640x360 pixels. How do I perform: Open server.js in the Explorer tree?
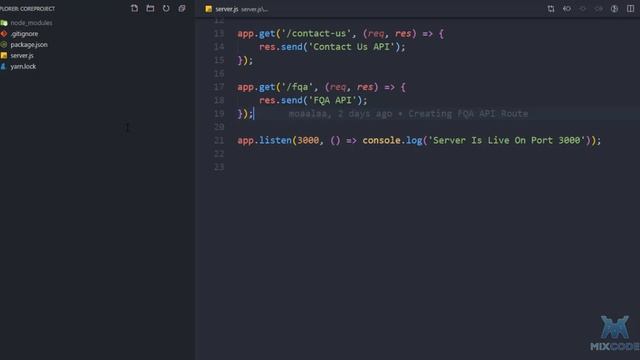tap(22, 56)
